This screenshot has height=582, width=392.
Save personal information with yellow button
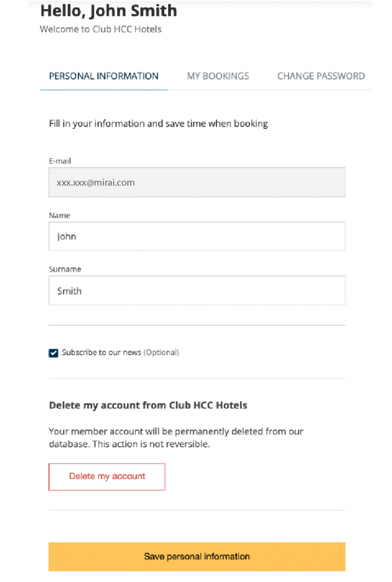coord(197,556)
